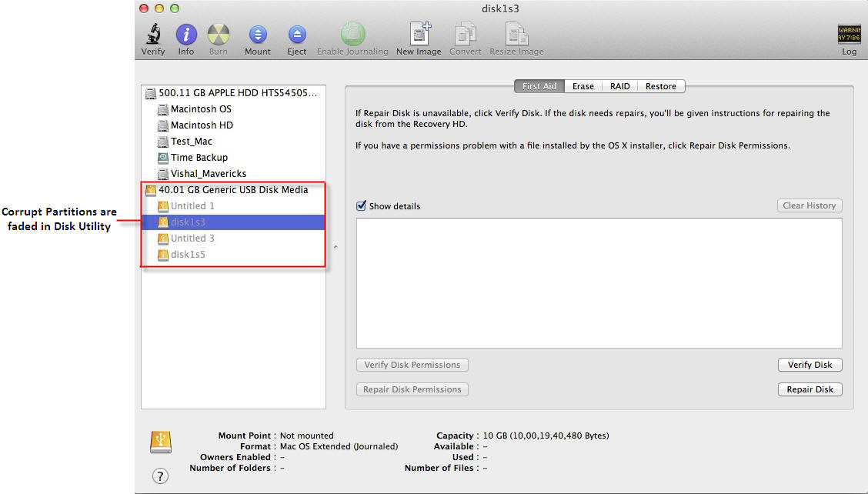
Task: Click the large USB drive icon at bottom
Action: (161, 442)
